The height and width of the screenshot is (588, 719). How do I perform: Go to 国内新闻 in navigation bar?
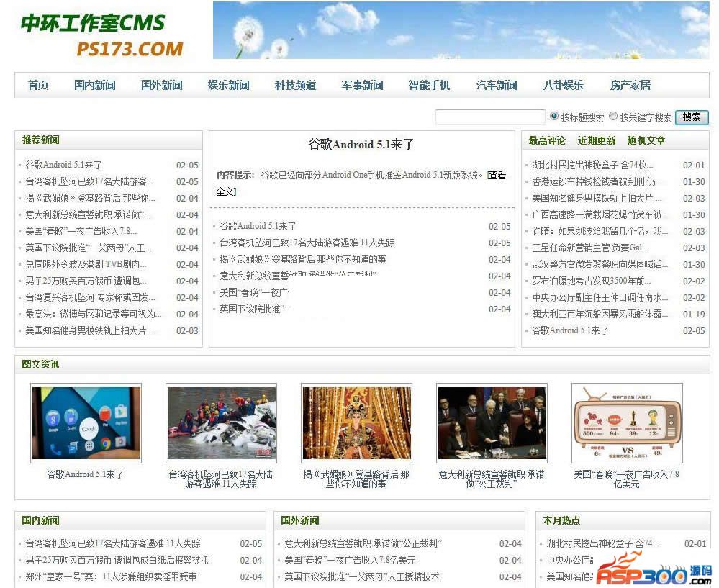(x=94, y=85)
